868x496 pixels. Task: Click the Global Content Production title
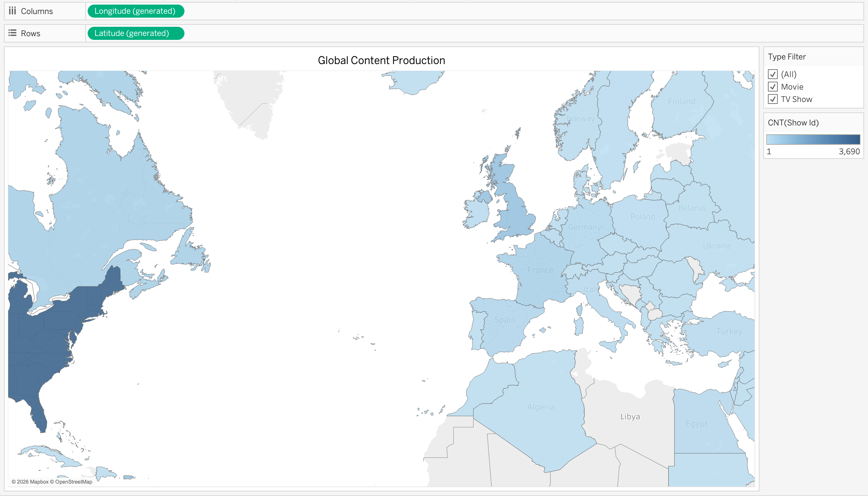pos(381,60)
